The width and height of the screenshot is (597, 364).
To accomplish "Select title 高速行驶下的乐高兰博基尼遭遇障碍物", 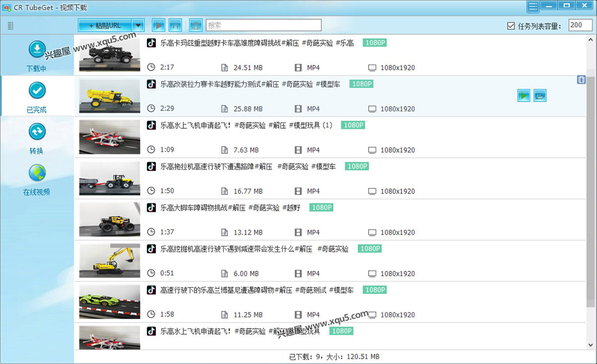I will point(257,290).
